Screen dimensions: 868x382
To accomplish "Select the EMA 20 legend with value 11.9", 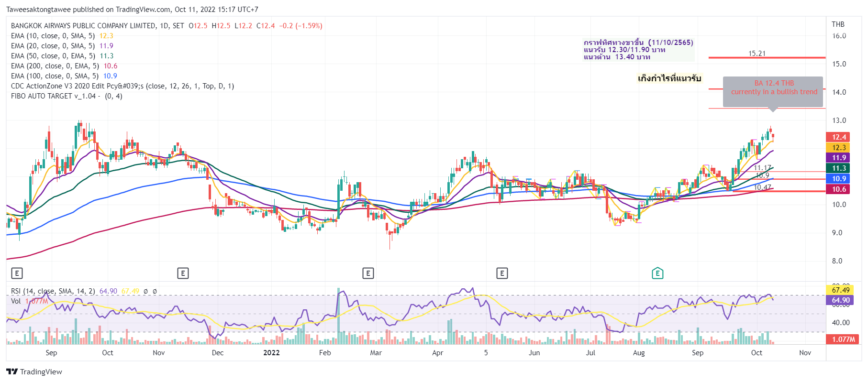I will tap(62, 46).
